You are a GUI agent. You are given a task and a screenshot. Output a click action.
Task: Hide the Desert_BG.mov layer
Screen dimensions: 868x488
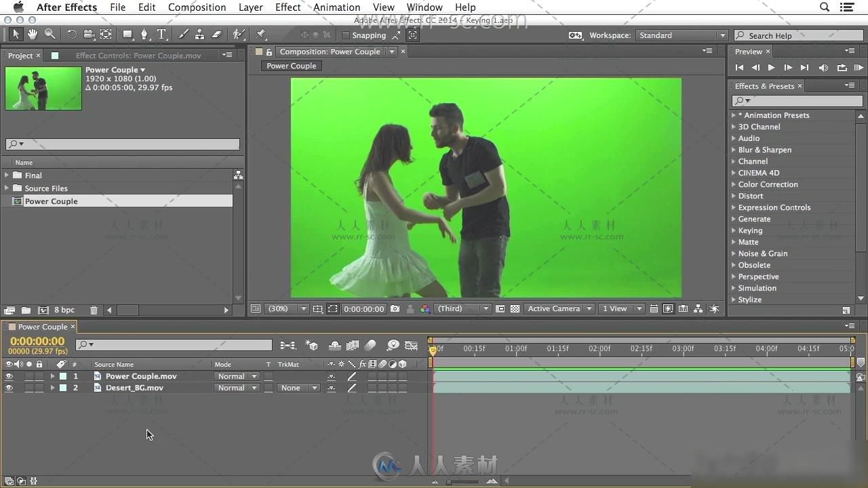click(x=9, y=388)
